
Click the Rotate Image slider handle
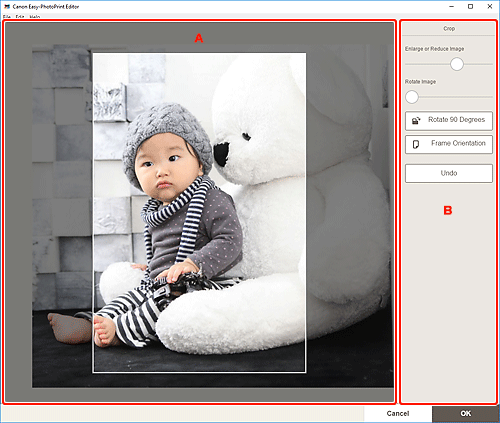[412, 97]
